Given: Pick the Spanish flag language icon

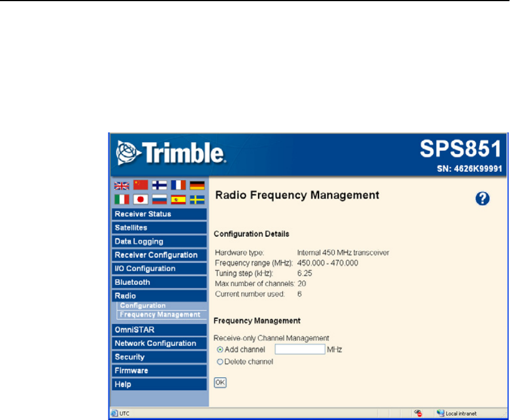Looking at the screenshot, I should coord(178,199).
